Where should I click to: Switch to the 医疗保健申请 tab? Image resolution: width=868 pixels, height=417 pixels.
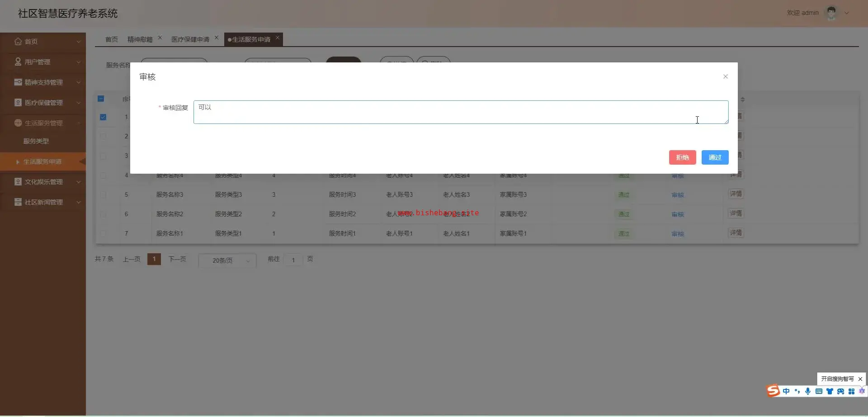coord(190,39)
